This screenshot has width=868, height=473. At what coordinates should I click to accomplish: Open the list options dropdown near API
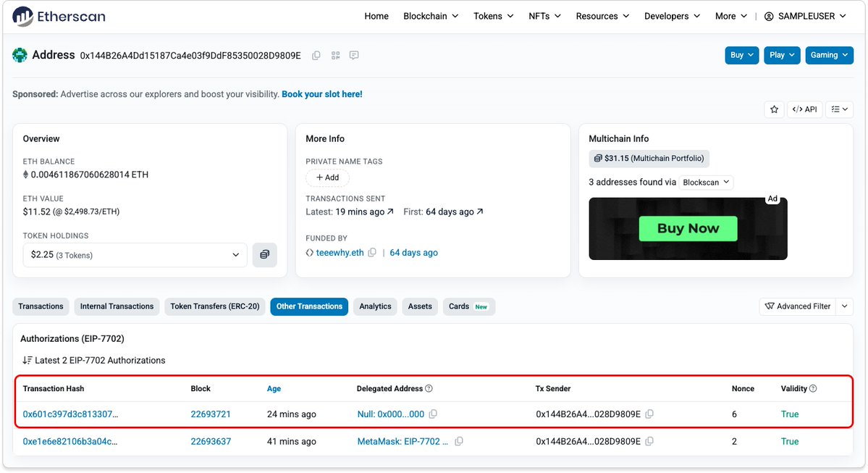(839, 109)
